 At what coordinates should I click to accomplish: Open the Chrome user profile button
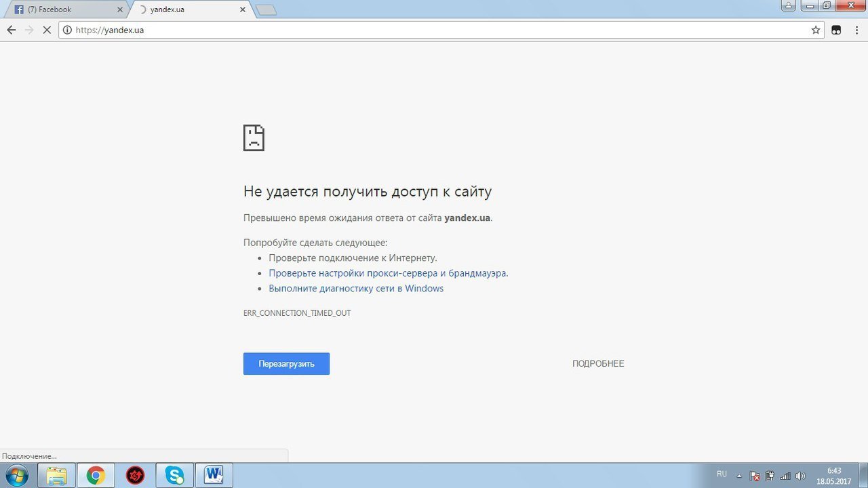click(x=789, y=6)
